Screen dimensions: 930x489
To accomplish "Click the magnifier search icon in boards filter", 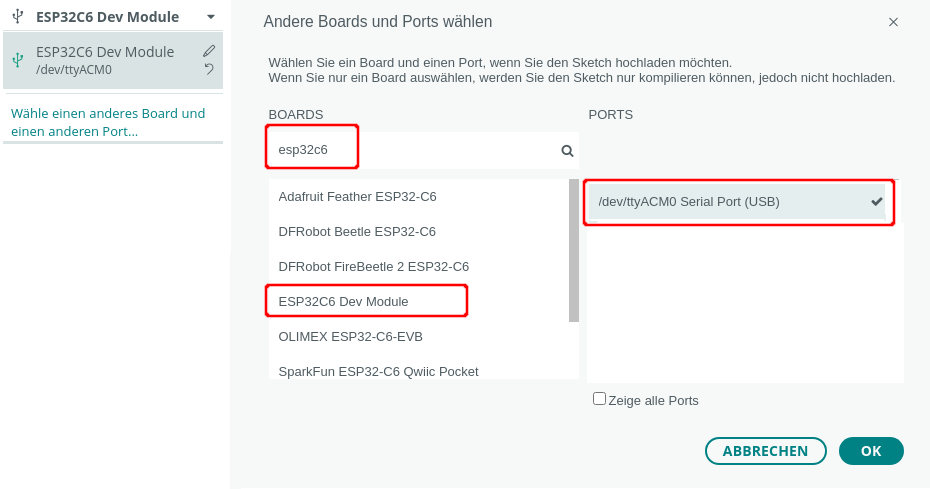I will click(567, 151).
